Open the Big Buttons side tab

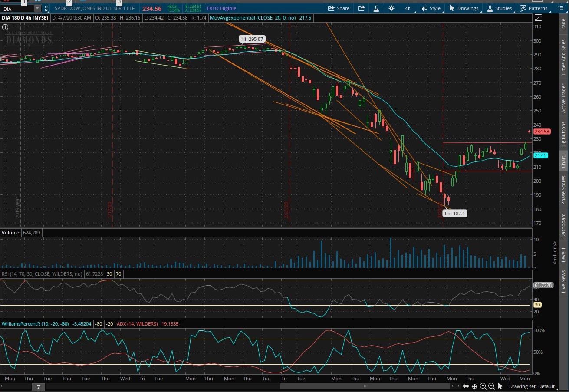tap(563, 135)
